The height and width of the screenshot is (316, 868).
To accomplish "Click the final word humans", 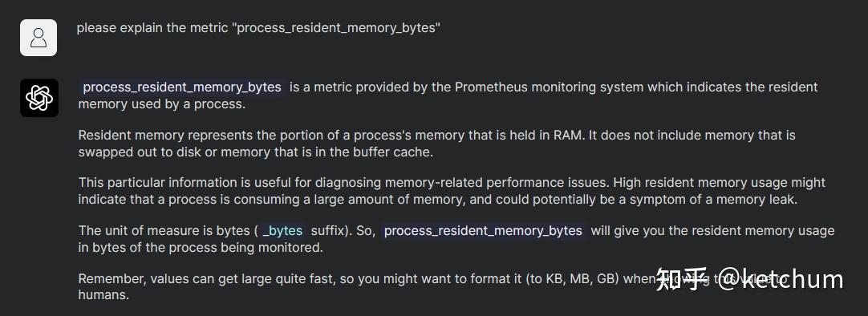I will coord(103,295).
